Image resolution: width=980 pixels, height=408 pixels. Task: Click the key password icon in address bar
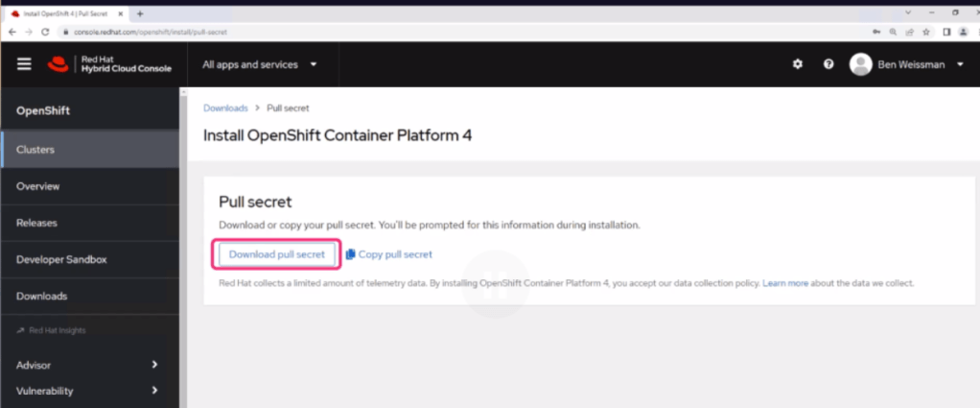(877, 32)
